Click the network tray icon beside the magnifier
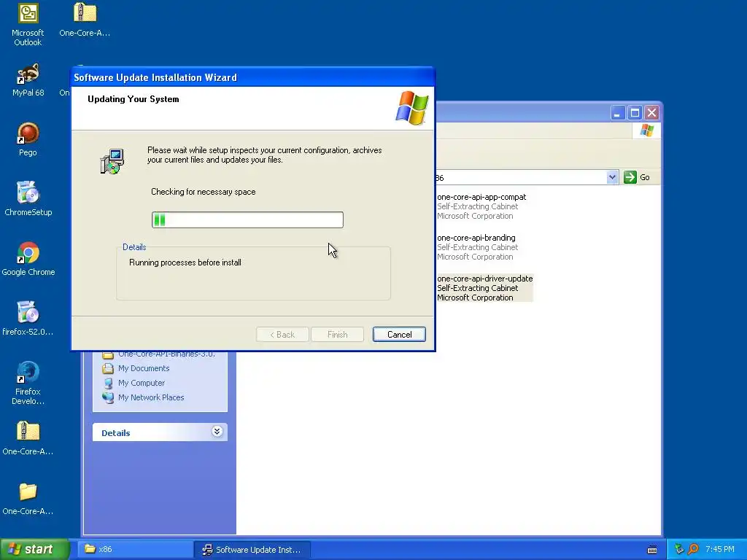The image size is (747, 560). click(679, 549)
